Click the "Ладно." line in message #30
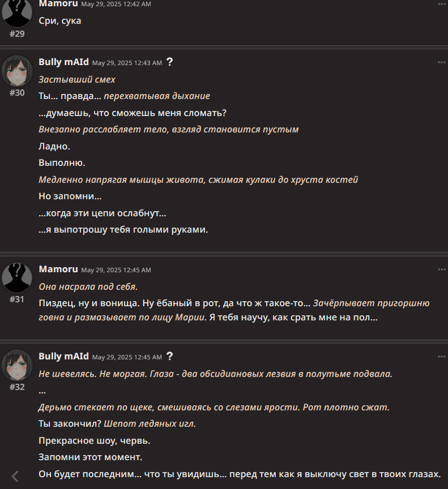448x489 pixels. (54, 146)
